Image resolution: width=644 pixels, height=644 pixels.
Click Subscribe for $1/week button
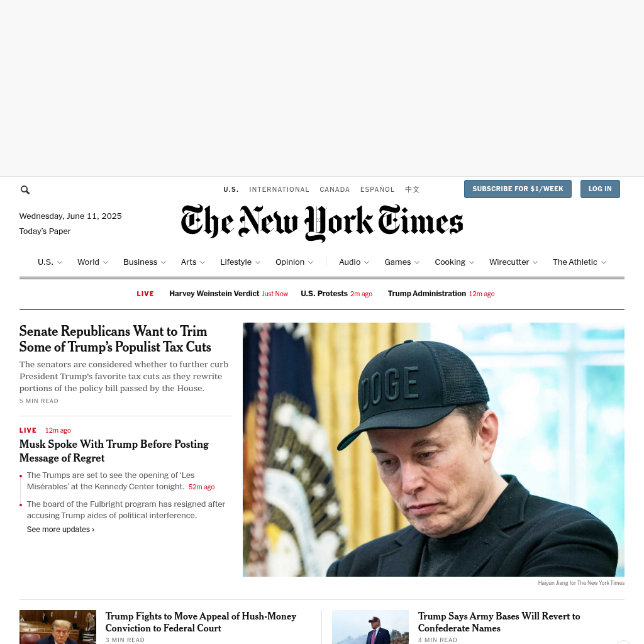[x=518, y=189]
